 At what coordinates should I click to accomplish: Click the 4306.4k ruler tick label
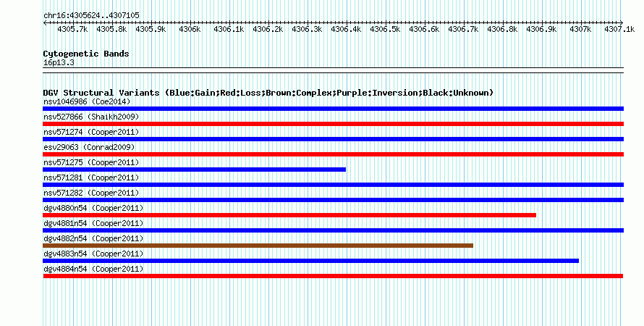point(346,29)
